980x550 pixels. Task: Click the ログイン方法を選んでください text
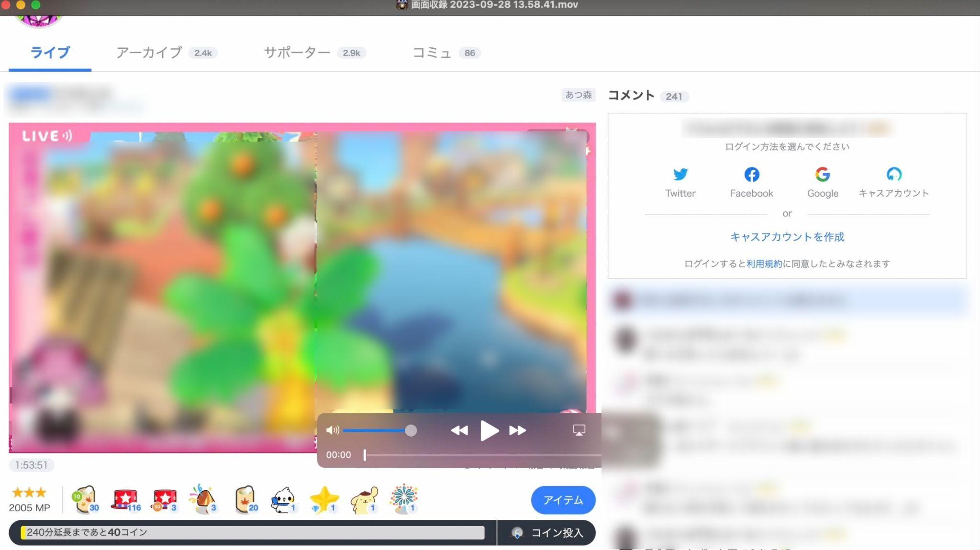click(x=787, y=146)
